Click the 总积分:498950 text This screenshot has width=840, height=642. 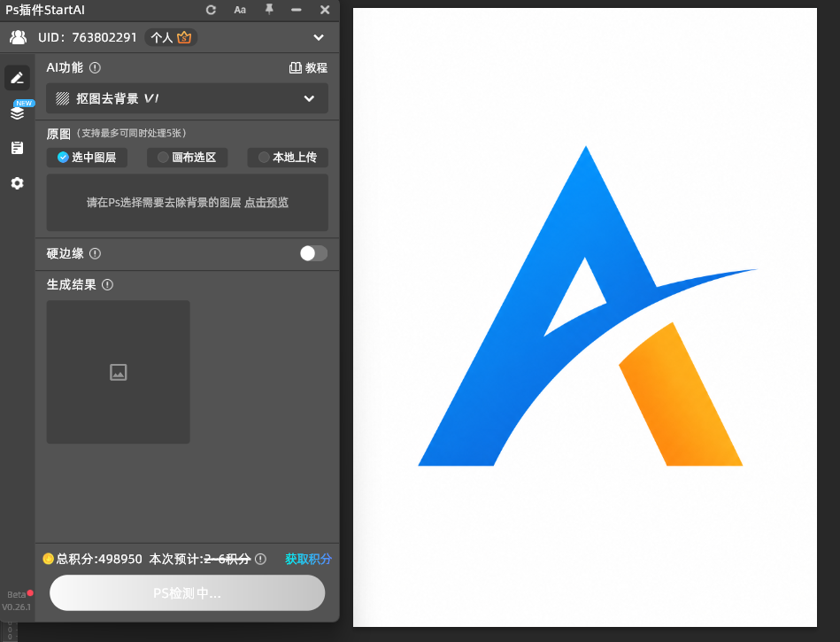pyautogui.click(x=99, y=559)
